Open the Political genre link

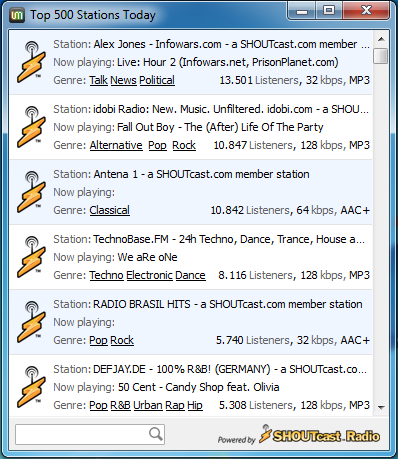point(157,80)
